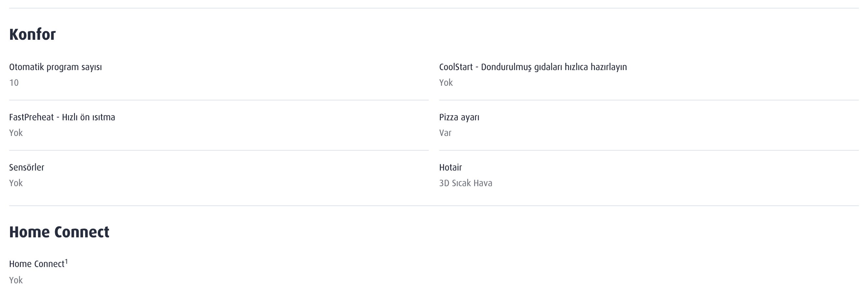This screenshot has height=298, width=868.
Task: Click the Home Connect section heading
Action: (x=59, y=232)
